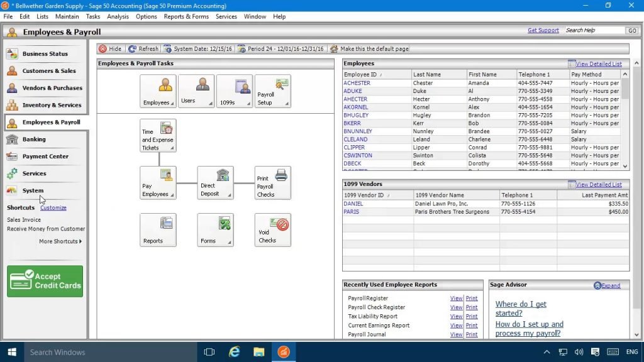Screen dimensions: 644x362
Task: Change the System Date 12/15/16
Action: [197, 49]
